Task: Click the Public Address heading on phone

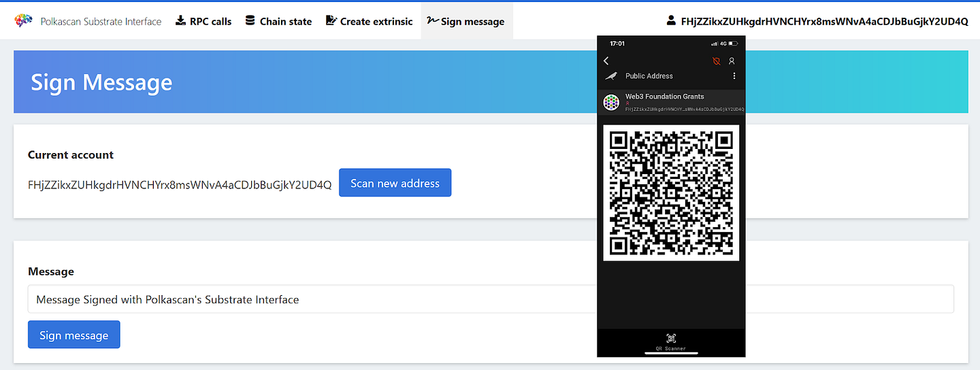Action: point(649,76)
